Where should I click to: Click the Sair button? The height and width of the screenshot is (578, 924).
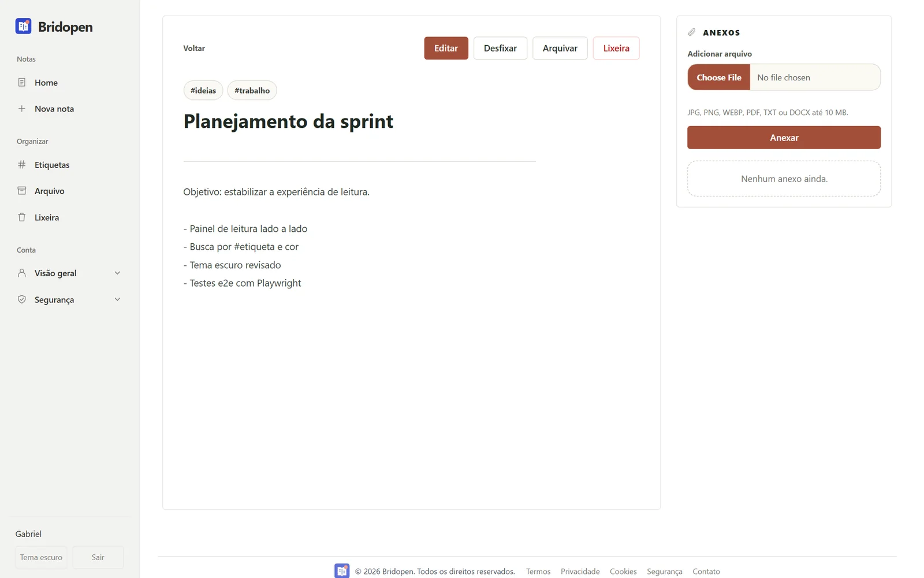pos(98,557)
